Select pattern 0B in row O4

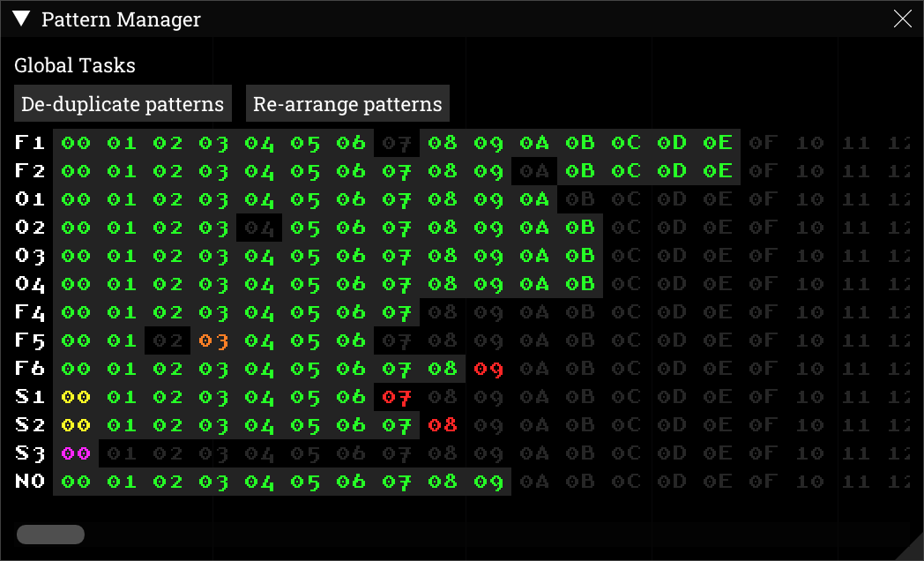coord(580,284)
